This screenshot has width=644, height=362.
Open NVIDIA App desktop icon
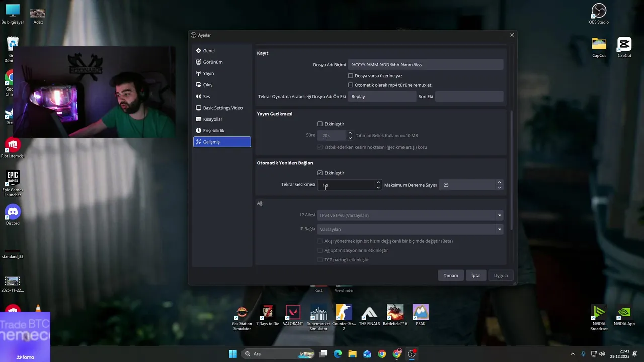click(624, 316)
